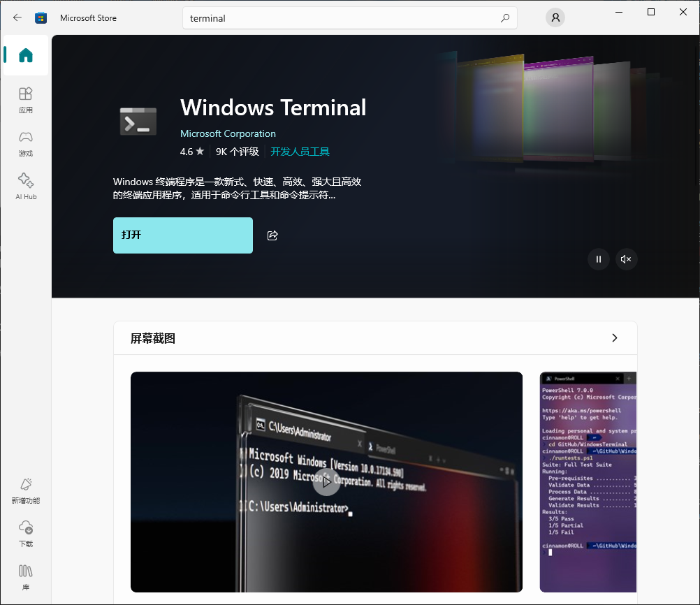Open the 库 (Library) page
The image size is (700, 605).
pos(26,577)
